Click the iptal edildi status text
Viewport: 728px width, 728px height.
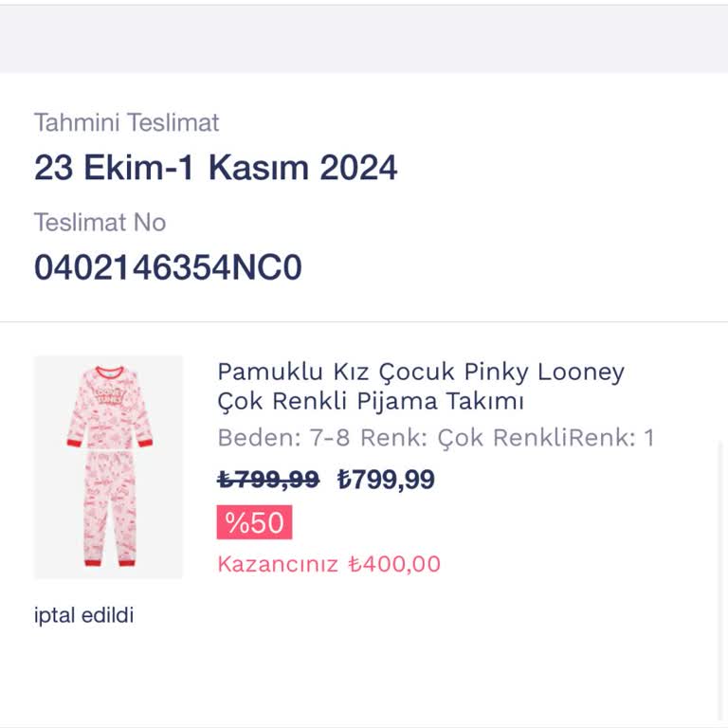(84, 615)
